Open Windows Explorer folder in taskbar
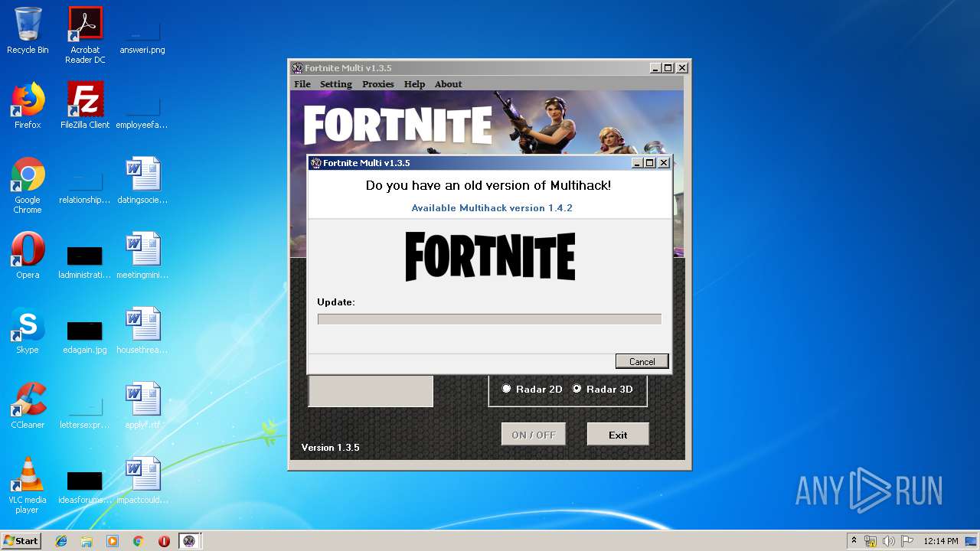The height and width of the screenshot is (551, 980). click(87, 541)
